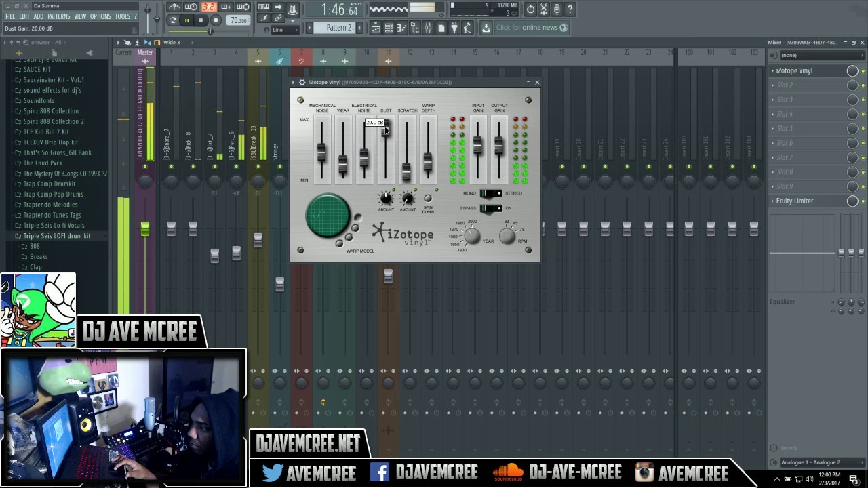Viewport: 868px width, 488px height.
Task: Open the help question mark icon
Action: coord(570,9)
